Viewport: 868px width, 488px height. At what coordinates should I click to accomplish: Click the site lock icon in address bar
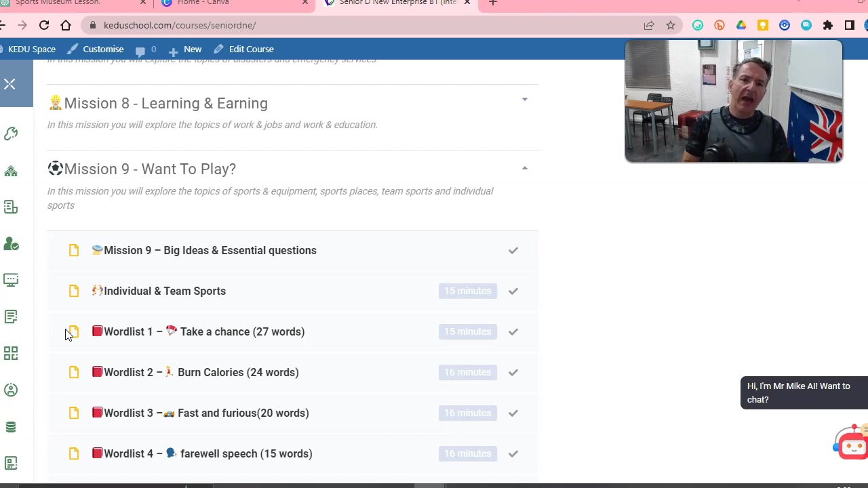pos(93,25)
